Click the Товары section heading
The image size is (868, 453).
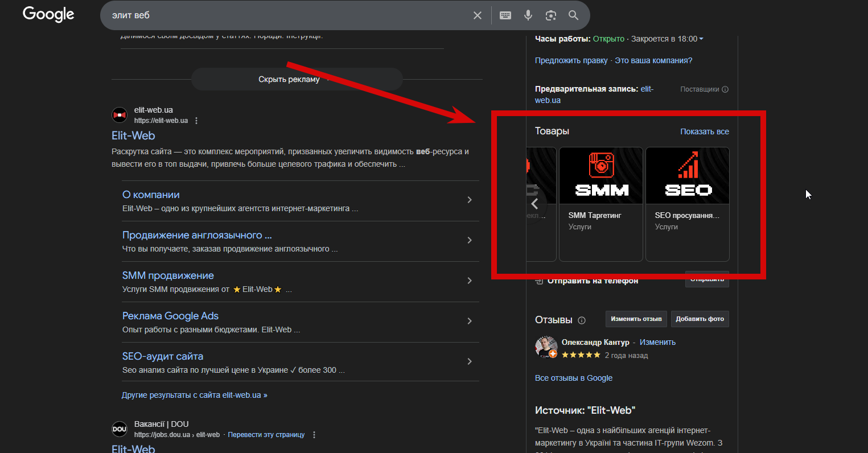[x=552, y=131]
